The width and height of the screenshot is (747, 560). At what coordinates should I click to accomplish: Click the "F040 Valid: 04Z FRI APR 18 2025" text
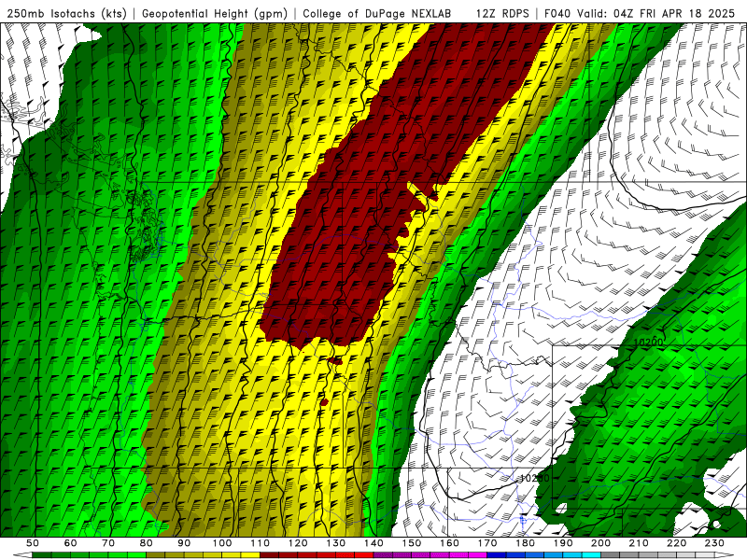(x=640, y=13)
